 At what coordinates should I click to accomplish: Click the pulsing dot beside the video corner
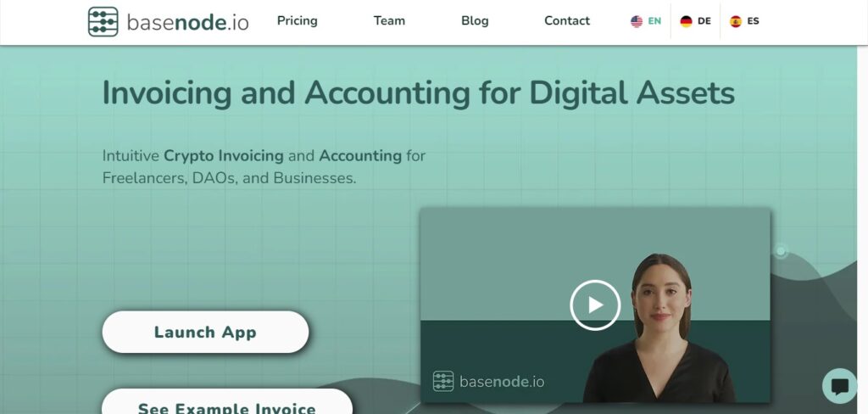[x=781, y=251]
